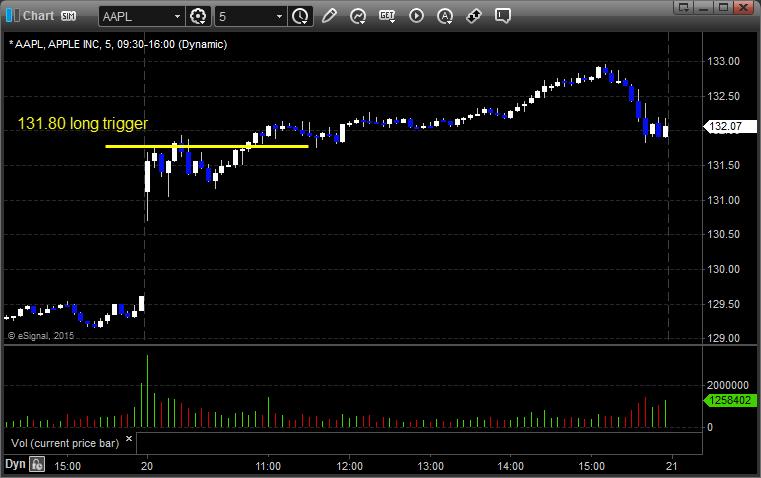Click the Vol (current price bar) label
Screen dimensions: 761x478
[x=65, y=443]
